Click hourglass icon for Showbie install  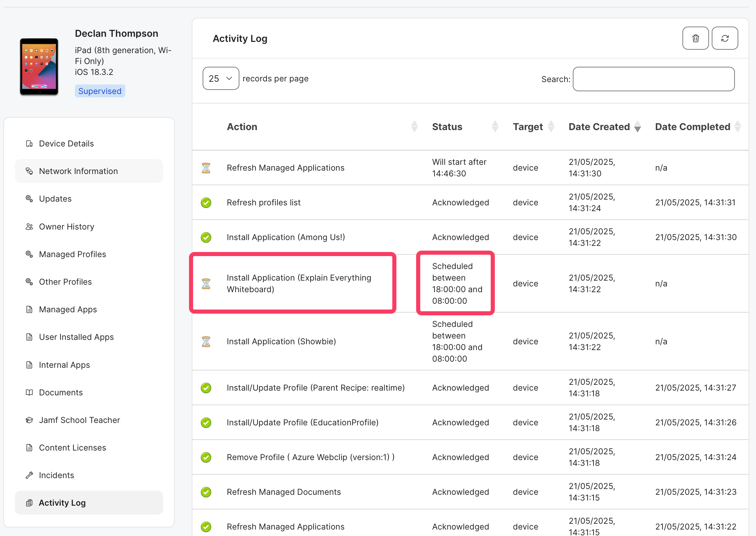coord(206,341)
